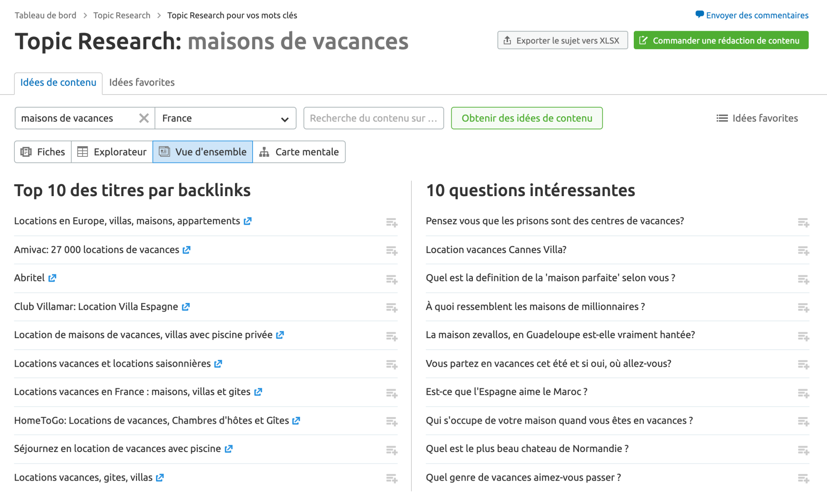Add question about maison zevallos to favorites
This screenshot has height=504, width=827.
[804, 337]
